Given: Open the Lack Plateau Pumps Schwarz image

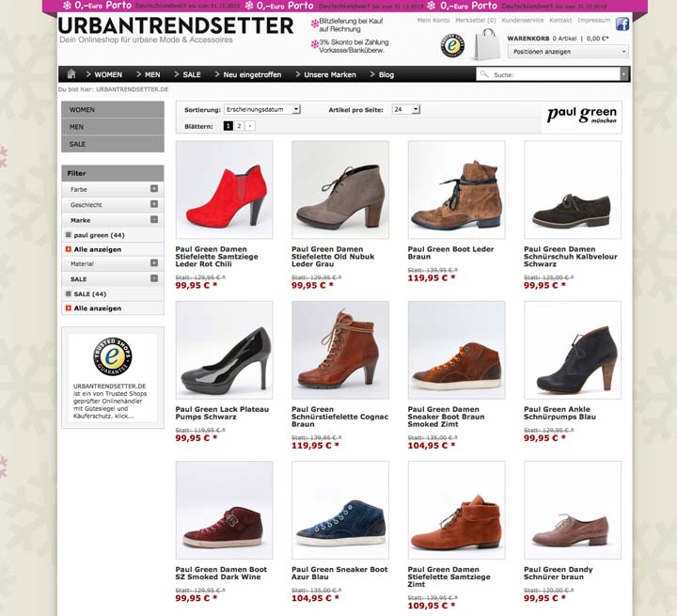Looking at the screenshot, I should point(224,350).
